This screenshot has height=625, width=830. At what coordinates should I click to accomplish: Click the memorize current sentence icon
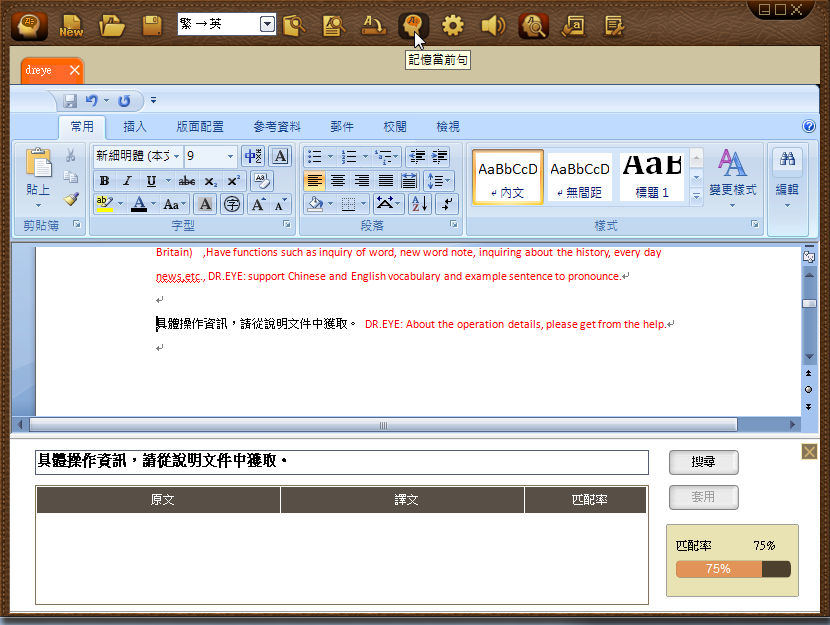pos(413,25)
